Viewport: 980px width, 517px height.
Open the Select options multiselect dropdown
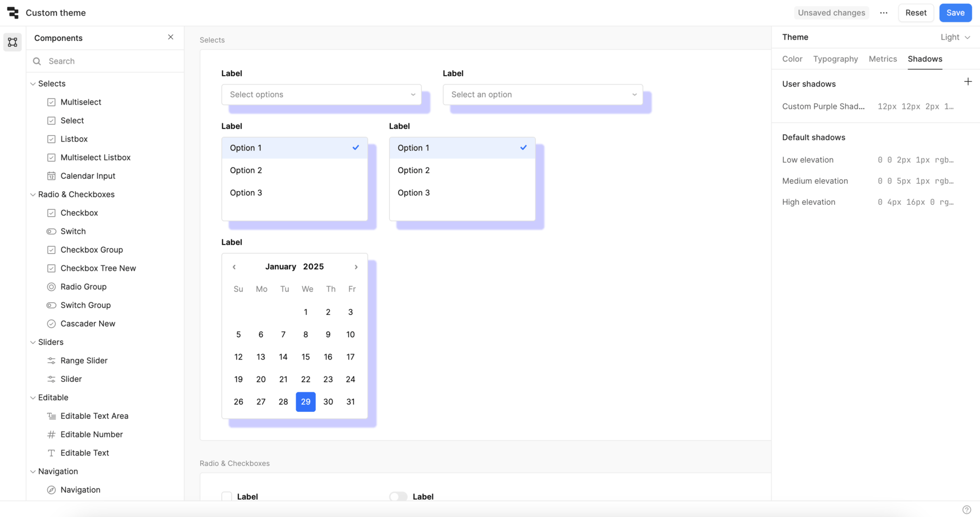click(x=321, y=94)
